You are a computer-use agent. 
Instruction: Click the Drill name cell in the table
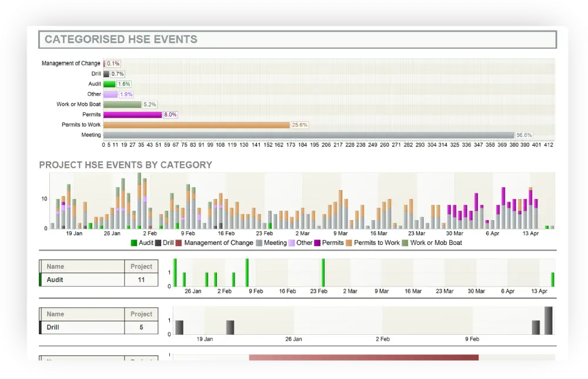click(82, 328)
